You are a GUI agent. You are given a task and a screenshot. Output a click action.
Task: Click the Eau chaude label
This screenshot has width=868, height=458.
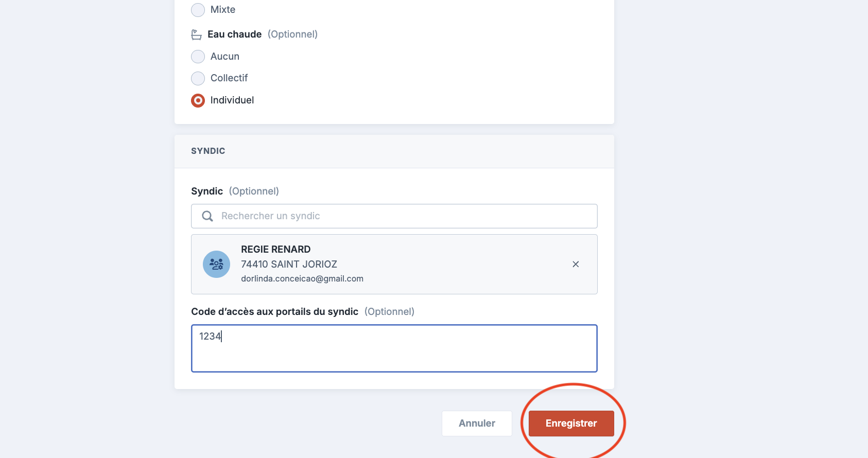click(x=234, y=34)
